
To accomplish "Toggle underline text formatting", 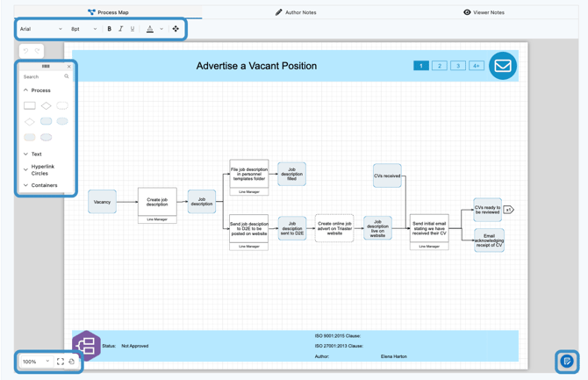I will 133,29.
